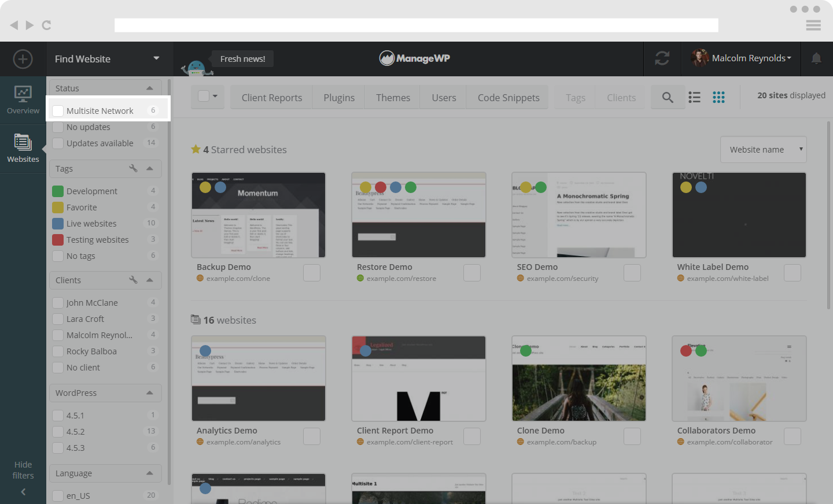Viewport: 833px width, 504px height.
Task: Open the example.com/restore link
Action: click(x=401, y=279)
